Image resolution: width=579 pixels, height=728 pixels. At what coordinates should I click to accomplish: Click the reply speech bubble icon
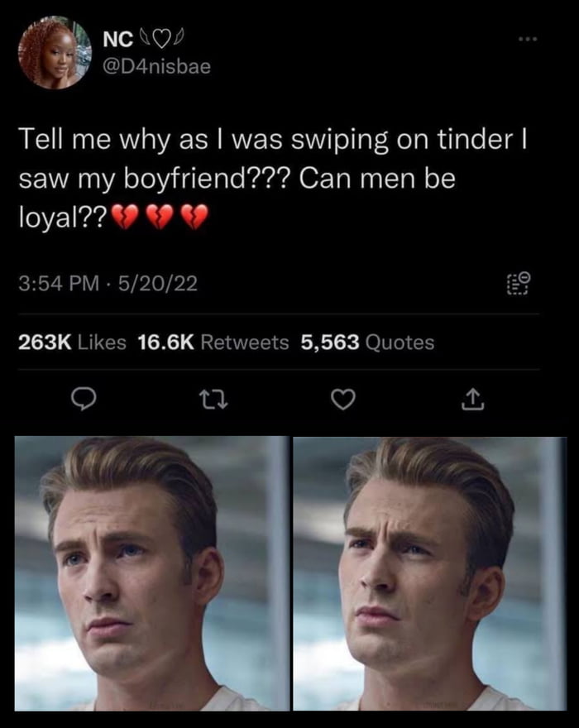[84, 400]
